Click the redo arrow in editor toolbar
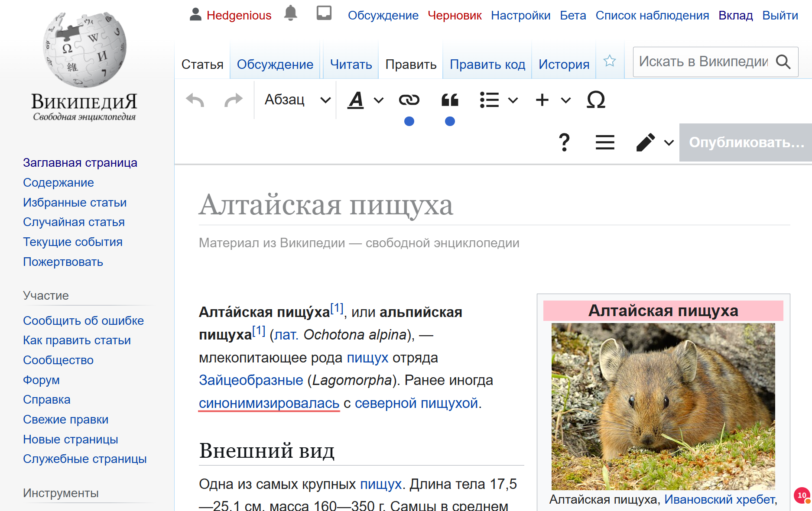The height and width of the screenshot is (511, 812). click(233, 100)
